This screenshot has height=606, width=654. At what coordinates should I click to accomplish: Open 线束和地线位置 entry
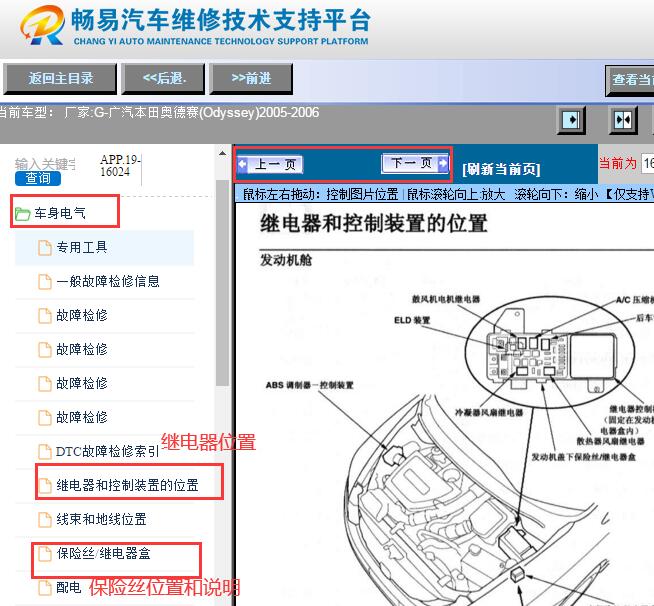point(101,519)
